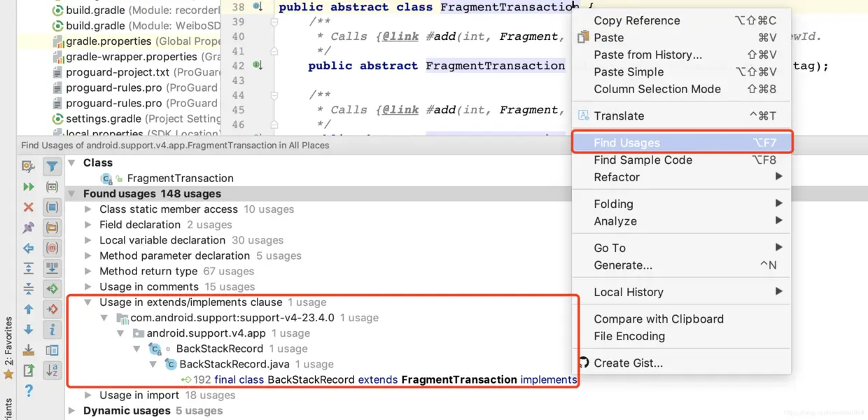Open the Local History submenu
The image size is (868, 420).
[x=682, y=292]
